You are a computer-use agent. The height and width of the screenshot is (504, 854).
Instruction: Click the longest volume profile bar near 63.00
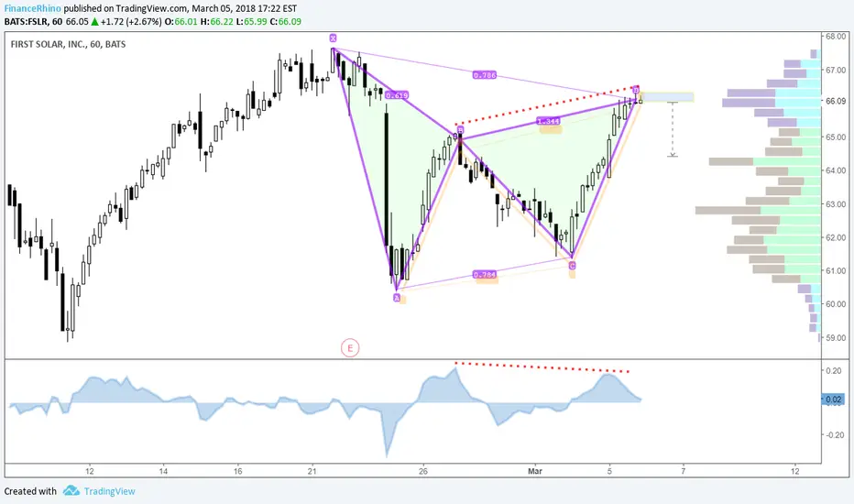pos(758,211)
